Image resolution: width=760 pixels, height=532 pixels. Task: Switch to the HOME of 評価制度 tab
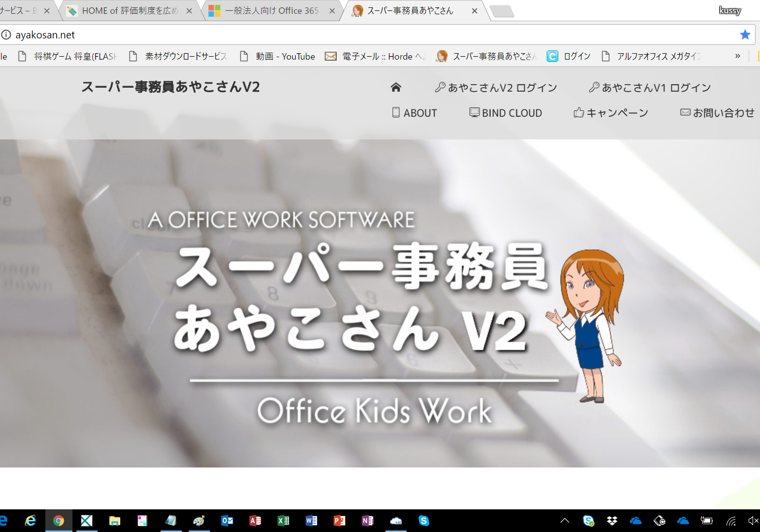[x=129, y=11]
